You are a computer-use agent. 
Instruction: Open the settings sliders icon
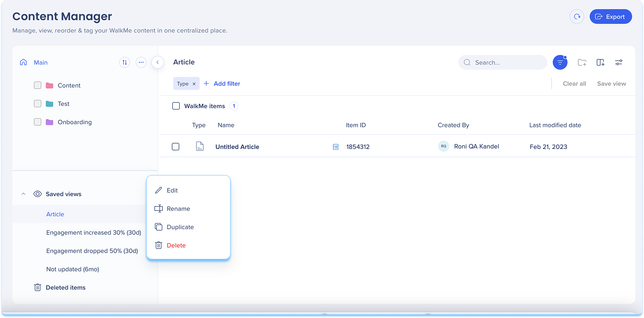click(x=619, y=62)
